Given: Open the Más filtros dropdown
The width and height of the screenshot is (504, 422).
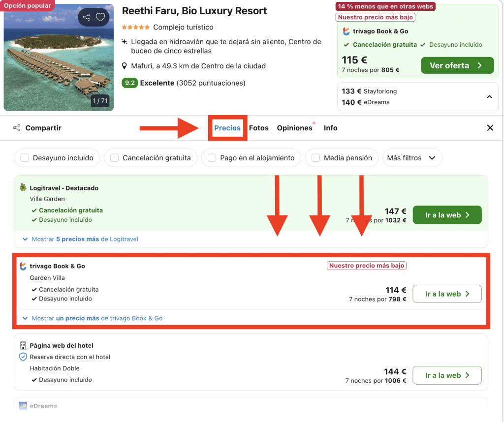Looking at the screenshot, I should point(411,158).
